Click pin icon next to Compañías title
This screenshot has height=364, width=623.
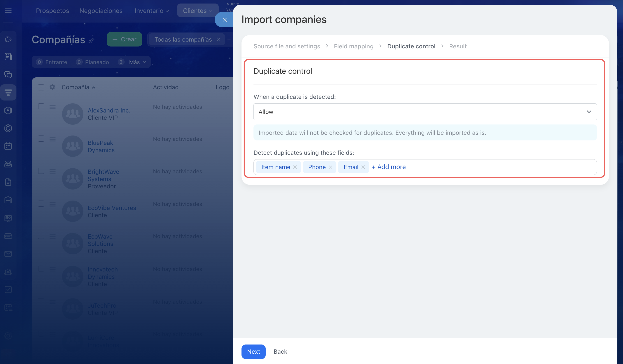pos(92,40)
